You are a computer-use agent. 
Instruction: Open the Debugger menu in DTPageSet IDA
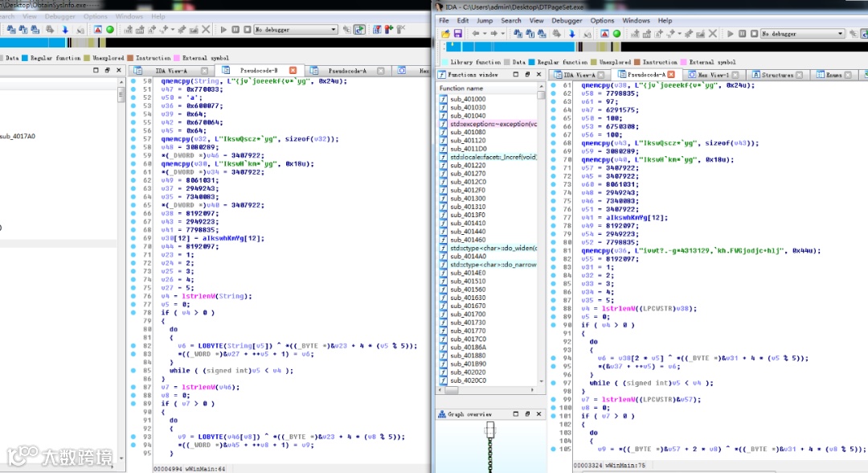[567, 20]
